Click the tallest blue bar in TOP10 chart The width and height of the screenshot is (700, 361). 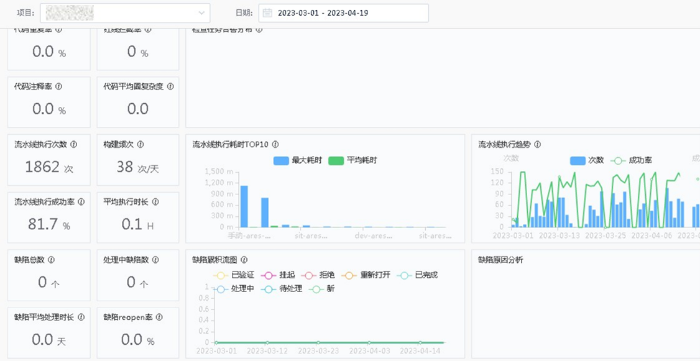point(244,207)
